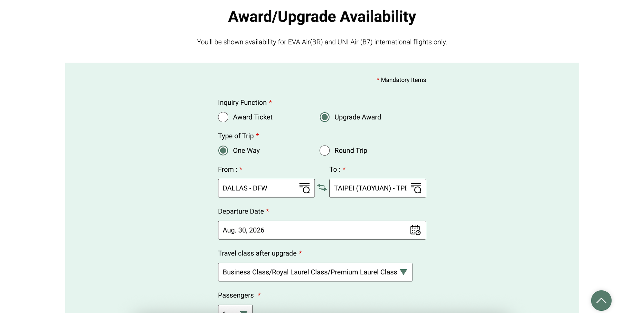
Task: Choose the Round Trip option
Action: [325, 151]
